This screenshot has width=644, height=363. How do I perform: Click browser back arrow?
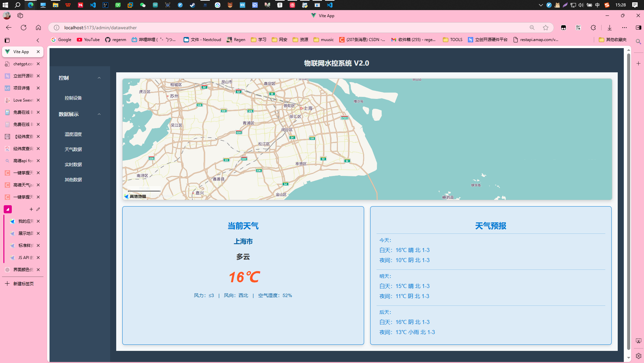(9, 28)
